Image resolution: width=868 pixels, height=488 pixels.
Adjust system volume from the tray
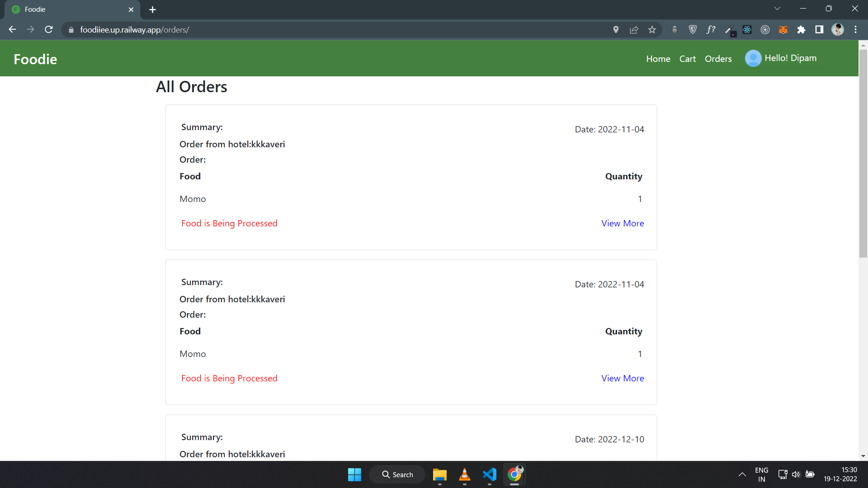(x=797, y=474)
